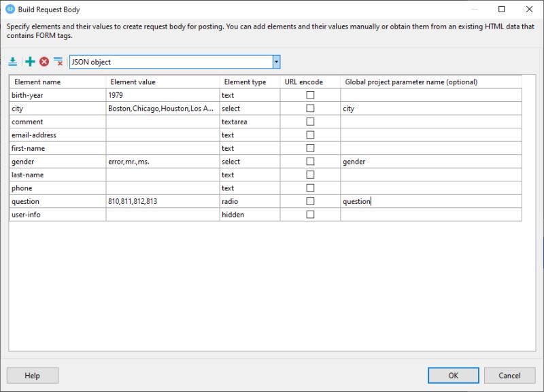This screenshot has width=544, height=392.
Task: Select the city element name cell
Action: click(58, 109)
